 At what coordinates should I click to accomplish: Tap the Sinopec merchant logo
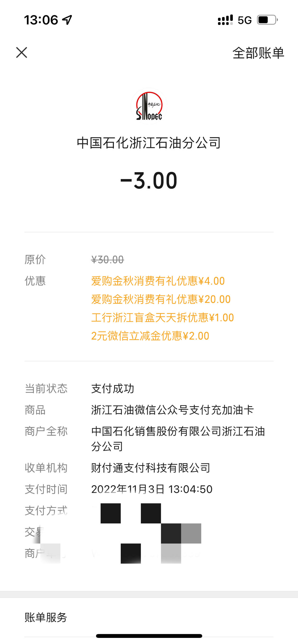149,106
